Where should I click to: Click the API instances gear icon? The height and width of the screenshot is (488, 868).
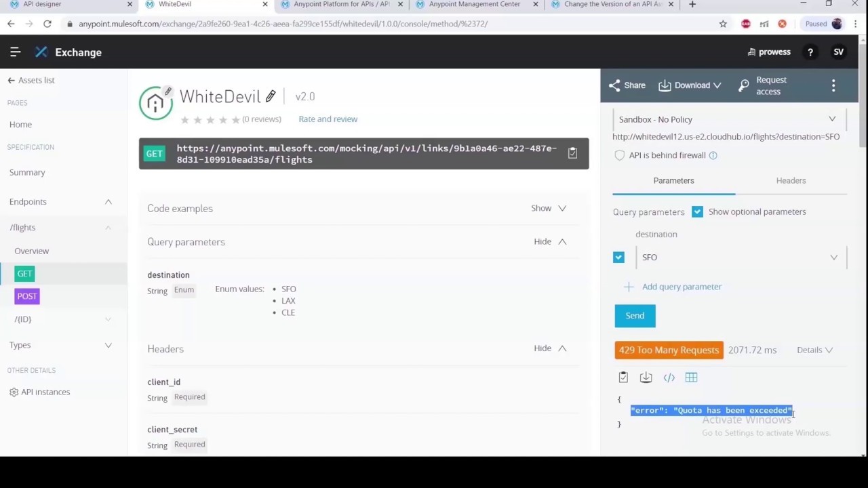click(14, 392)
